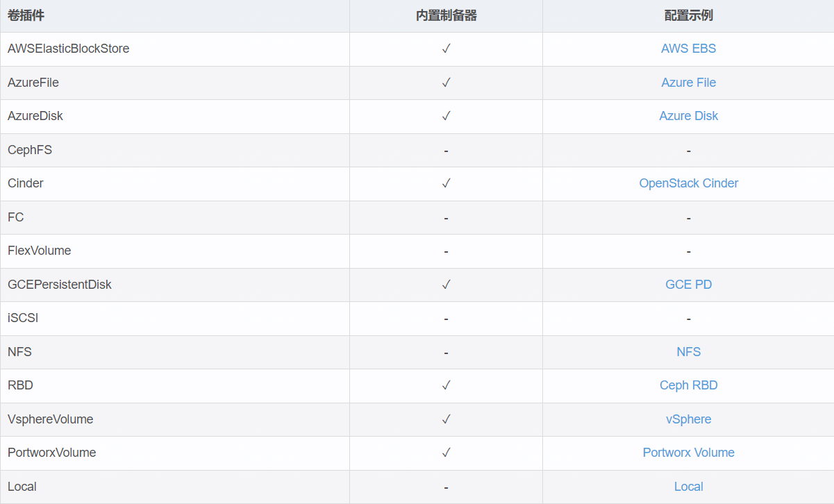
Task: Click the checkmark in the PortworxVolume row
Action: point(446,453)
